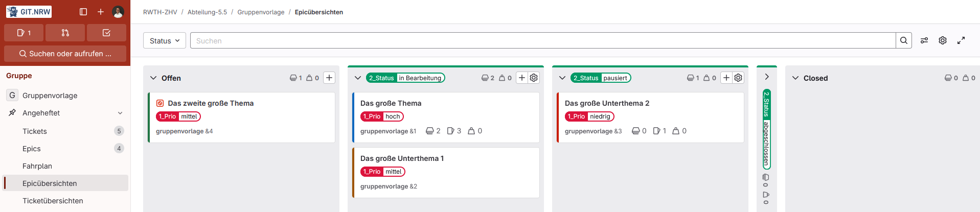Collapse the Offen list

click(153, 78)
